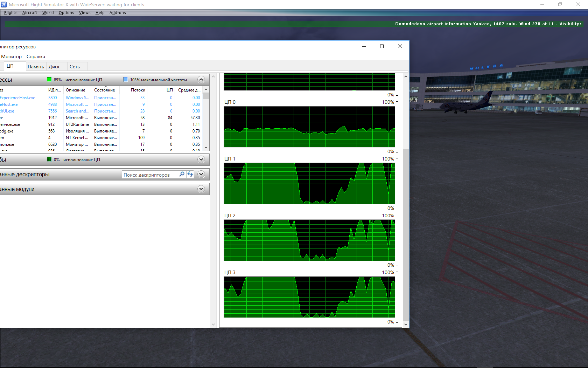Click the CPU graphs pane scroll-down arrow
This screenshot has height=368, width=588.
tap(406, 325)
